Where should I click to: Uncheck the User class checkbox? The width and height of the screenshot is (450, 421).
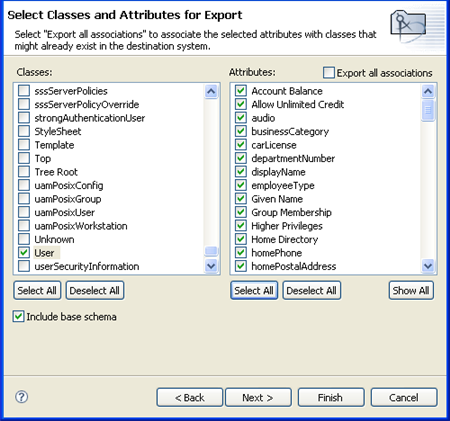point(24,253)
